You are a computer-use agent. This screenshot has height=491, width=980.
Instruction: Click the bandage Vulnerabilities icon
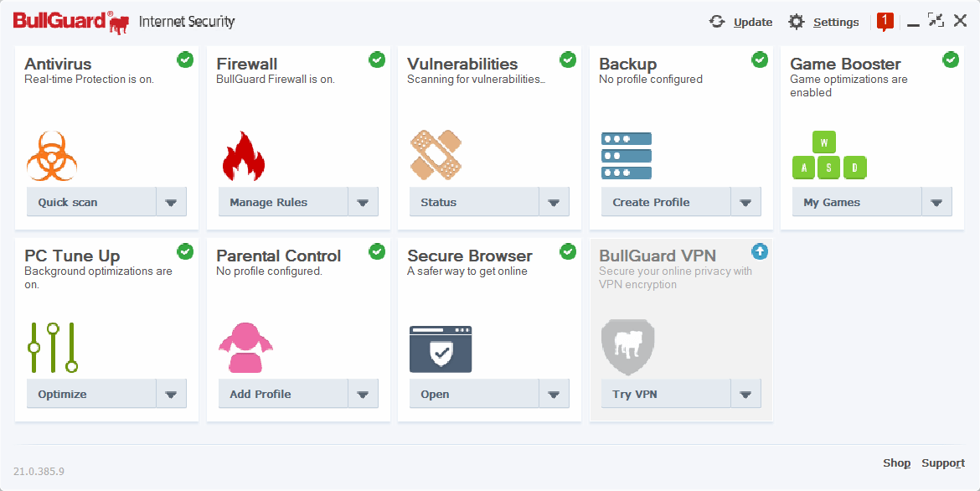click(436, 155)
